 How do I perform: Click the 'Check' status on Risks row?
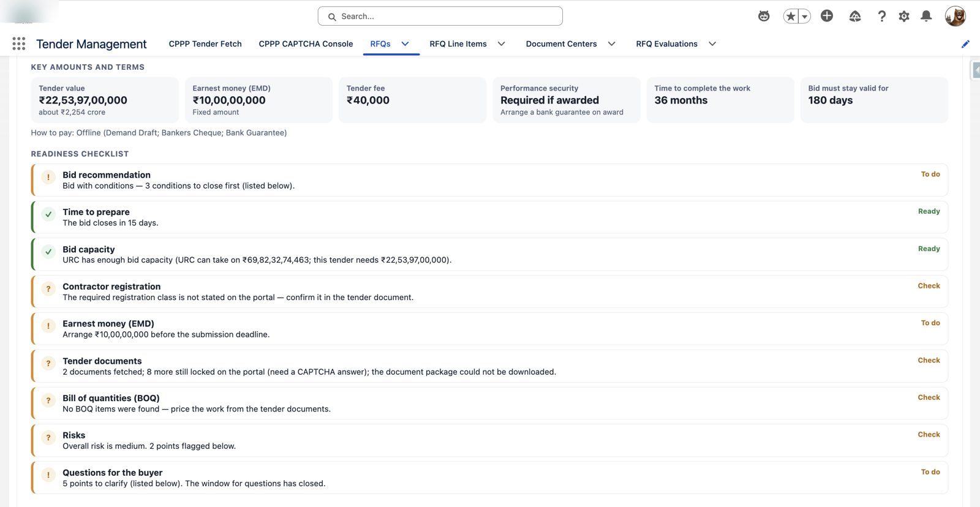coord(929,435)
